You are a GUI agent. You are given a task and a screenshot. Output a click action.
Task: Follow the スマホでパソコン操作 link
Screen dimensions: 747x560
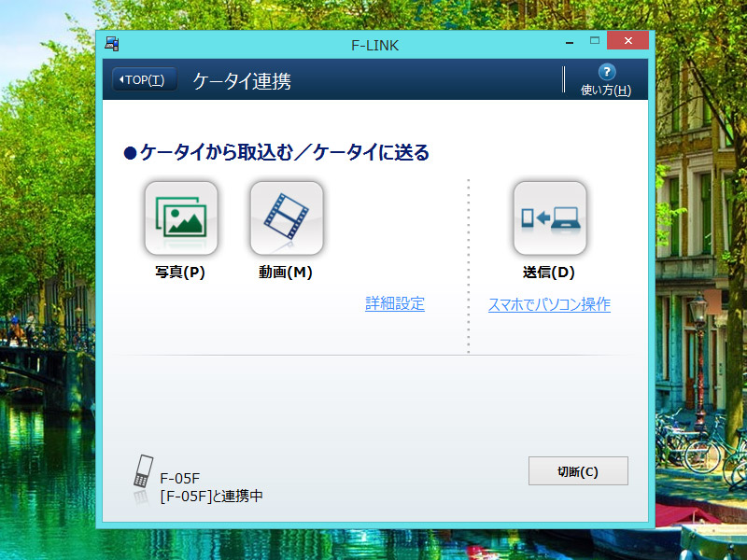[549, 304]
